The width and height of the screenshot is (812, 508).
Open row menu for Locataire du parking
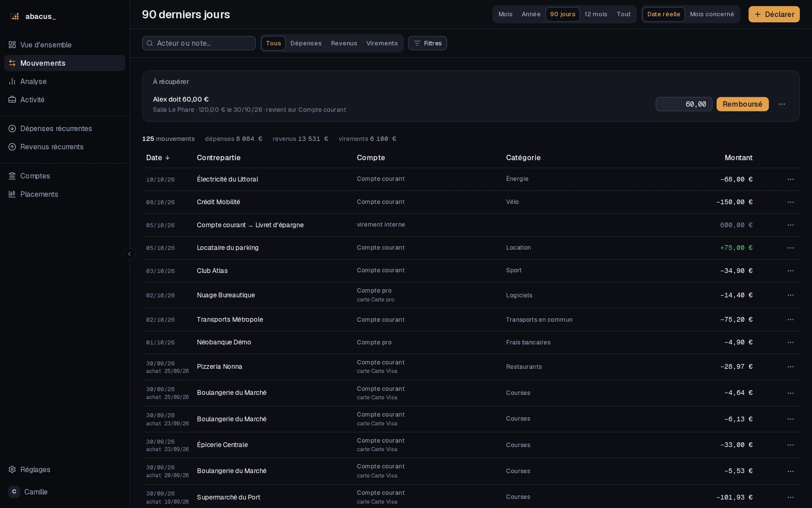tap(790, 248)
